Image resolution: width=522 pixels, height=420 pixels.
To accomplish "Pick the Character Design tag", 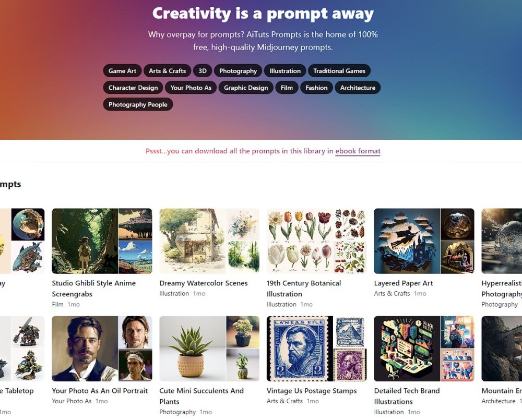I will [133, 88].
